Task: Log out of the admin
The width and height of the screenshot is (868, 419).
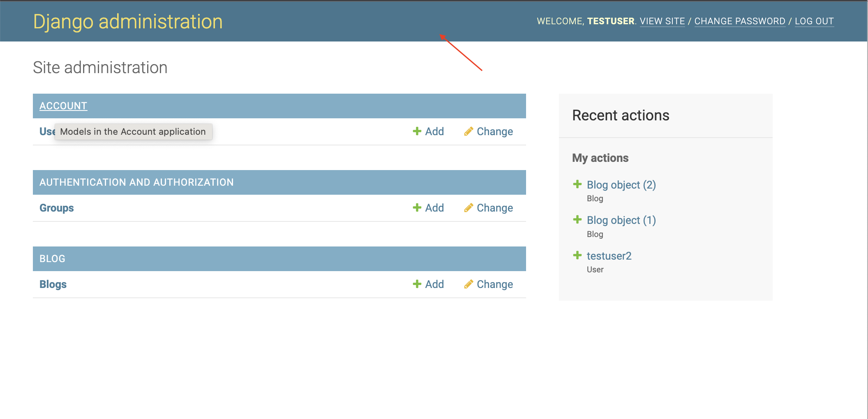Action: click(814, 21)
